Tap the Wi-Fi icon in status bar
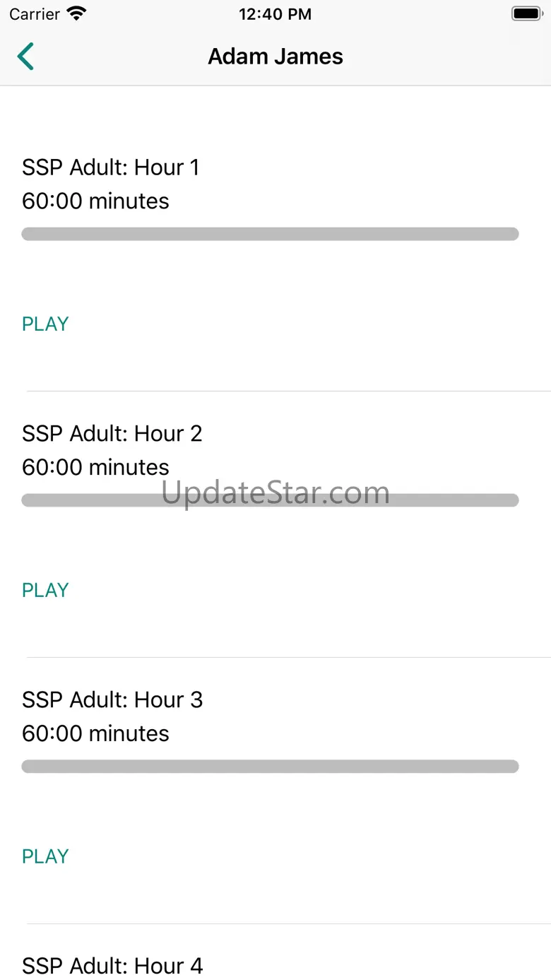The height and width of the screenshot is (980, 551). click(x=76, y=13)
